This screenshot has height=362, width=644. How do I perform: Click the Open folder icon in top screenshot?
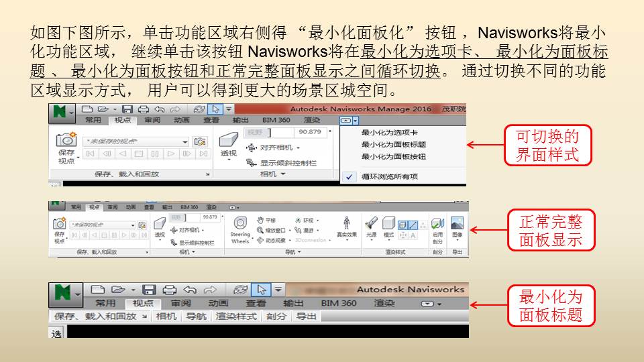pos(103,109)
